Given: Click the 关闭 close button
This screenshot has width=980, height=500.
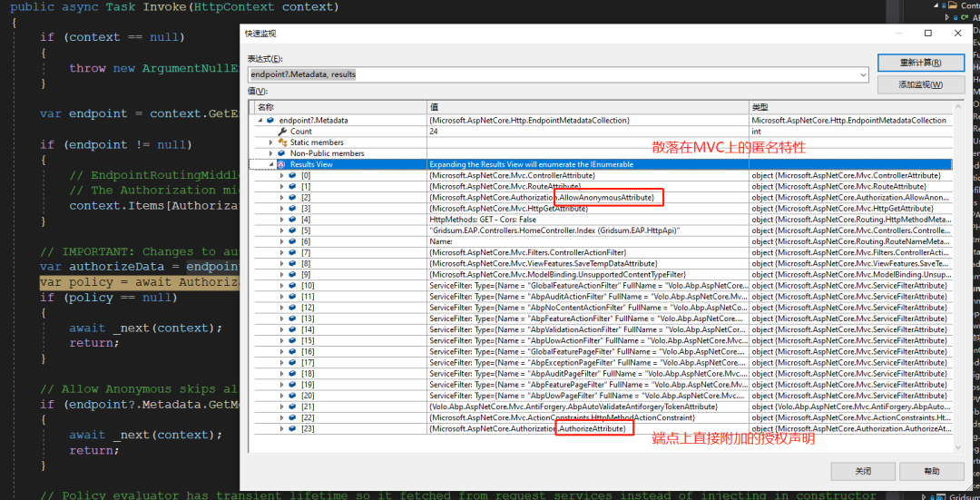Looking at the screenshot, I should [863, 471].
